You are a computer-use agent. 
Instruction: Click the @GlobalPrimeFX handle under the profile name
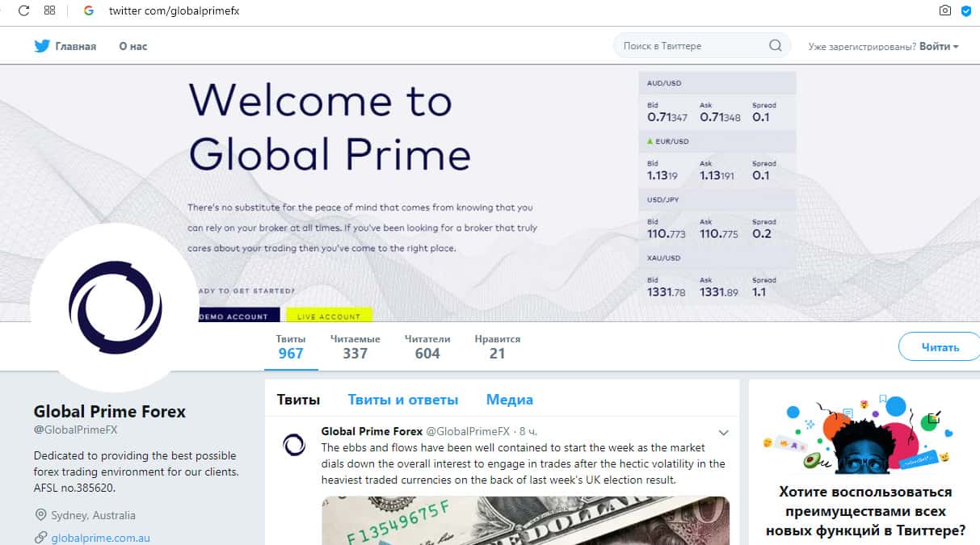point(76,430)
